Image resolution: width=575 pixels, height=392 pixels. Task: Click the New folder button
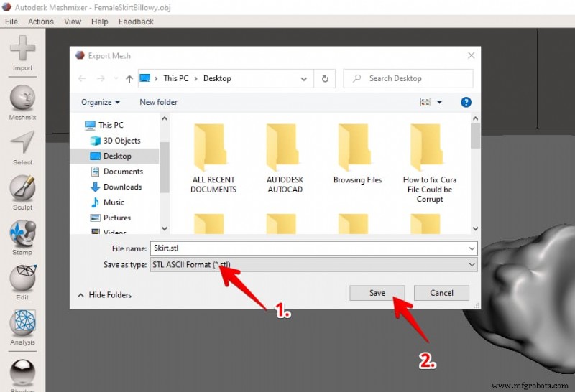coord(158,102)
